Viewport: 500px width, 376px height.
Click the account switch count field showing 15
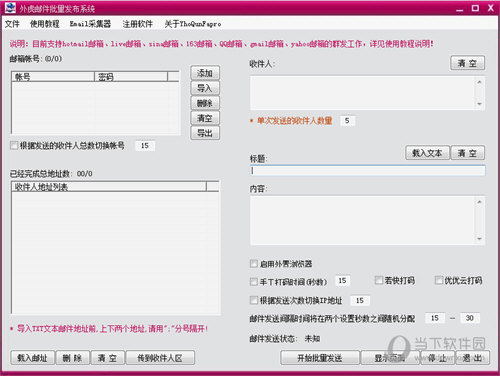(145, 146)
